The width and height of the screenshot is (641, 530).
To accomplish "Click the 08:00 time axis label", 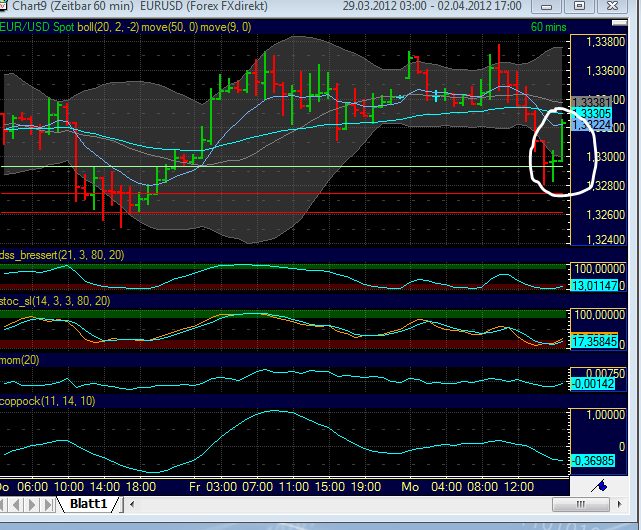I will [x=483, y=487].
